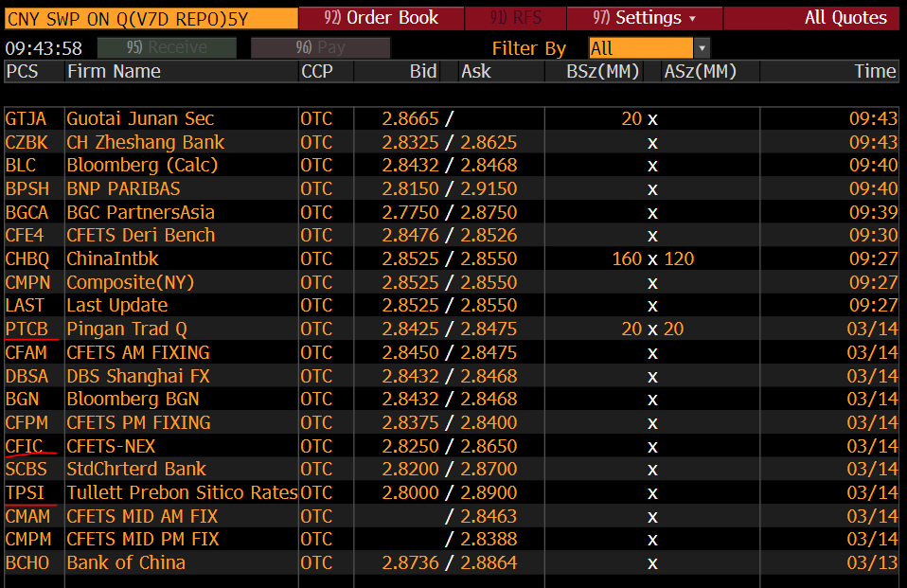Select the CMAM code
This screenshot has height=588, width=907.
[27, 516]
